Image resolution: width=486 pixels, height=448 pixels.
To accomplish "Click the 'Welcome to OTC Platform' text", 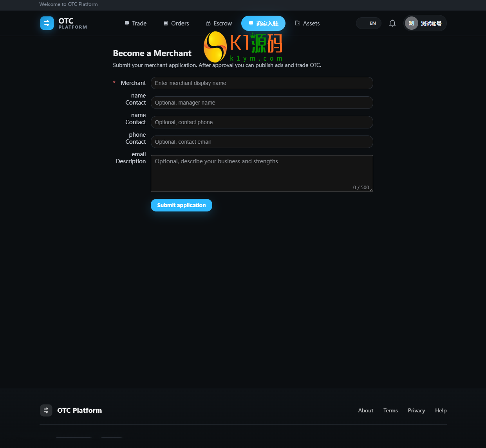I will pos(69,4).
